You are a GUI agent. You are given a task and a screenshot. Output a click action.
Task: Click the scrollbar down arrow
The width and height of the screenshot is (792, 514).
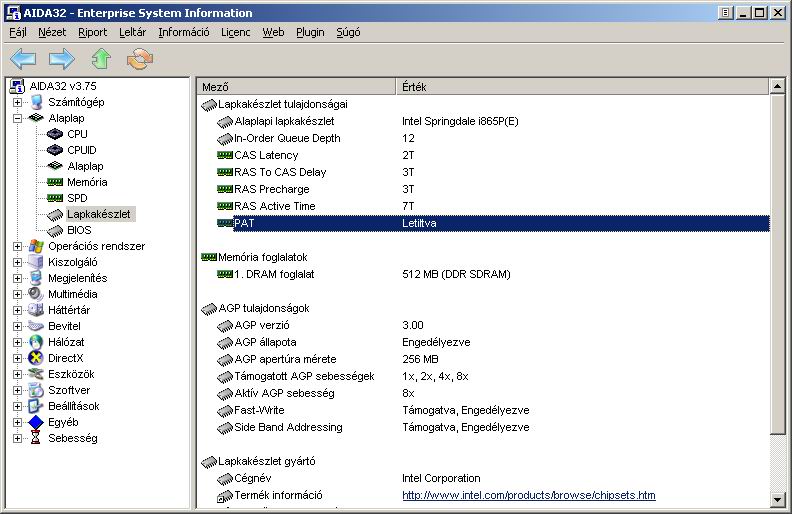778,500
